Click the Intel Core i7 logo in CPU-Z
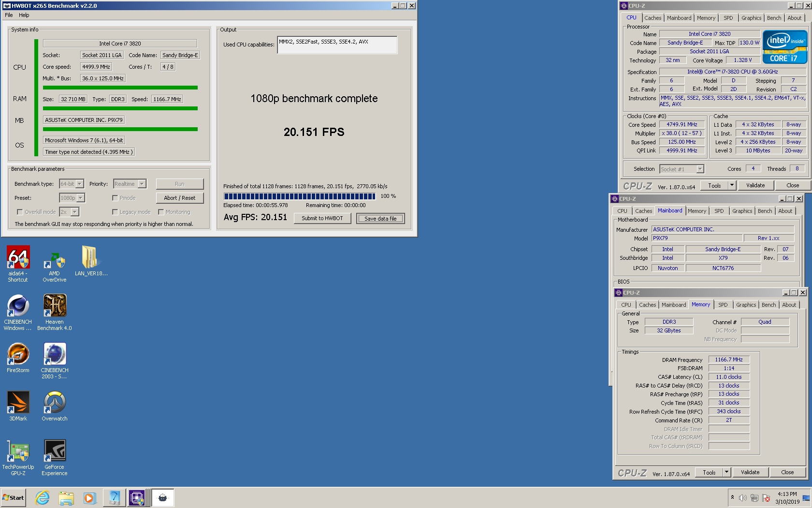The width and height of the screenshot is (812, 508). [x=785, y=46]
